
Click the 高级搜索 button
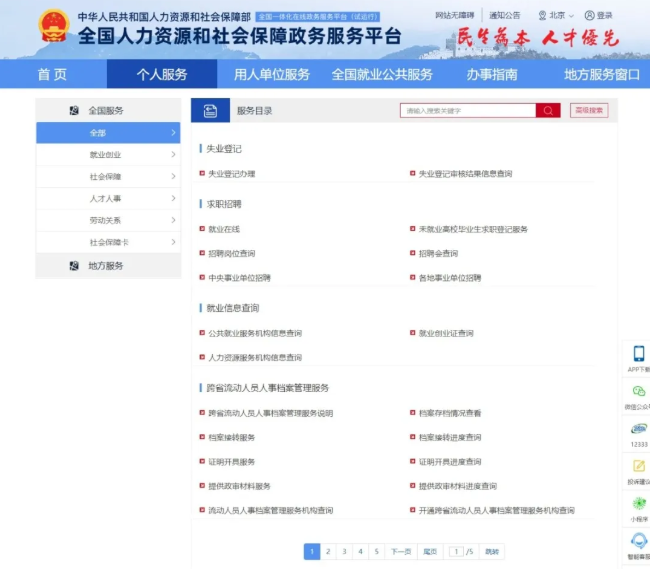(589, 111)
